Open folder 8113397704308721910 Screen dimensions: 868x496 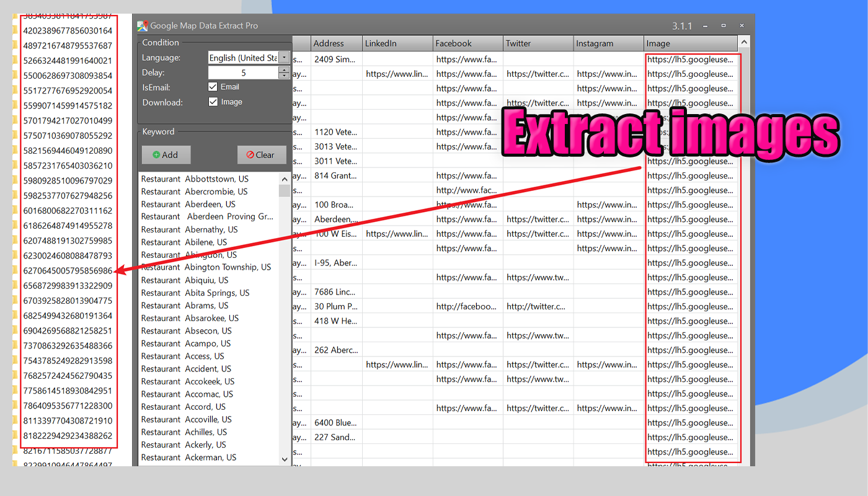[68, 420]
